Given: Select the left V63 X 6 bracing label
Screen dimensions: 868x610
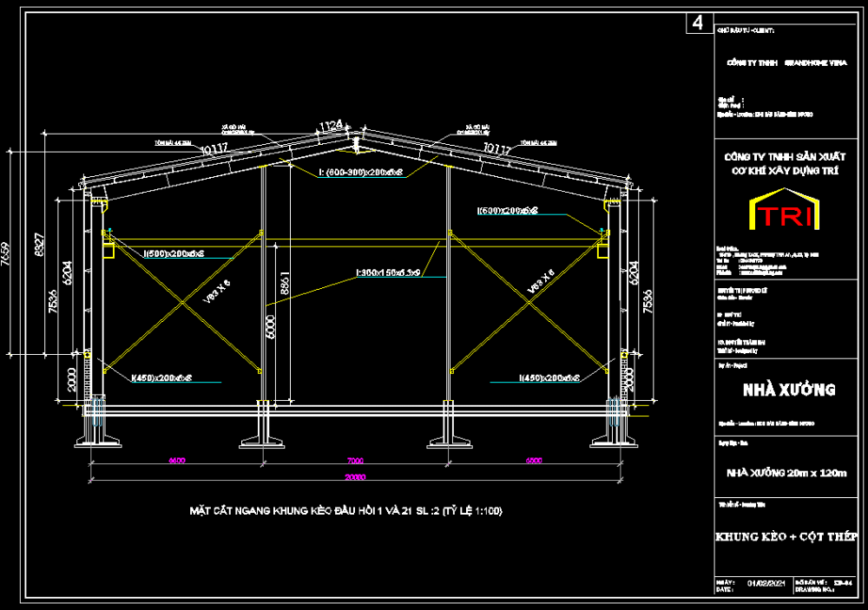Looking at the screenshot, I should point(216,292).
